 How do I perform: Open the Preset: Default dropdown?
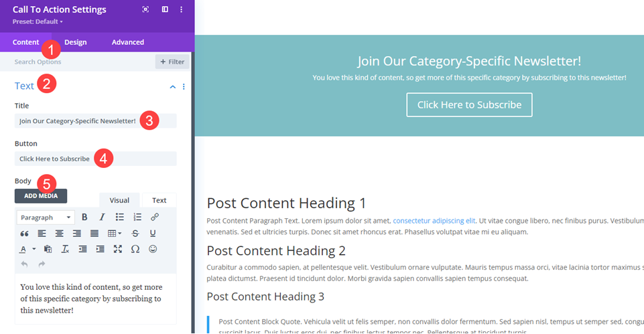click(x=38, y=22)
